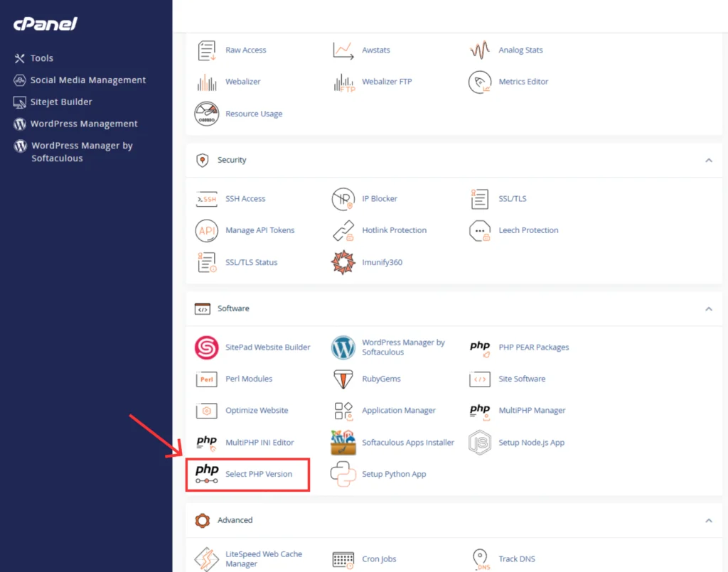Image resolution: width=728 pixels, height=572 pixels.
Task: Collapse the Software section chevron
Action: point(709,309)
